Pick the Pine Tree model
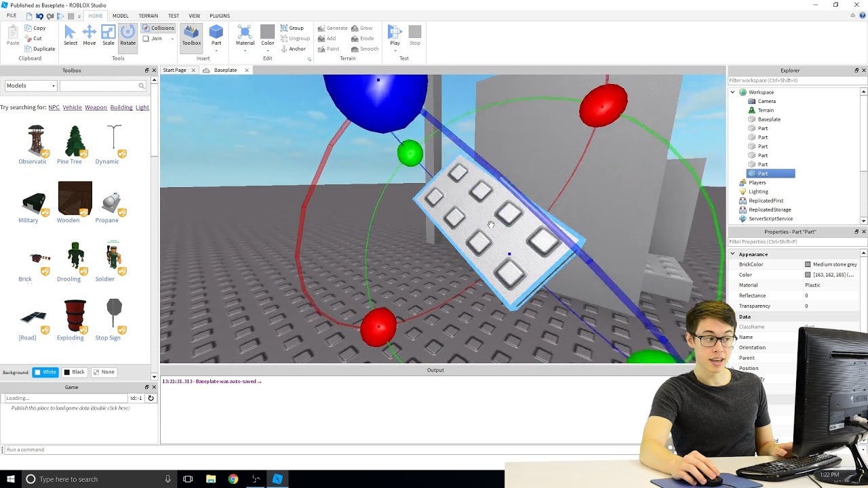The height and width of the screenshot is (488, 868). point(75,144)
